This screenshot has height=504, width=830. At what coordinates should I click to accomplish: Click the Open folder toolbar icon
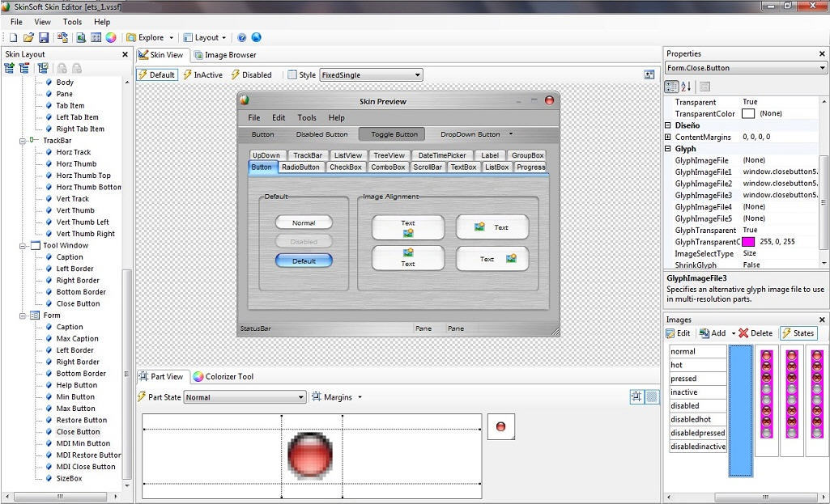(x=28, y=37)
